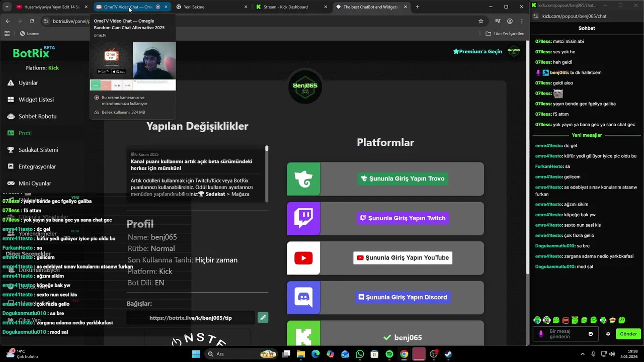
Task: Open WhatsApp from the taskbar
Action: click(360, 354)
